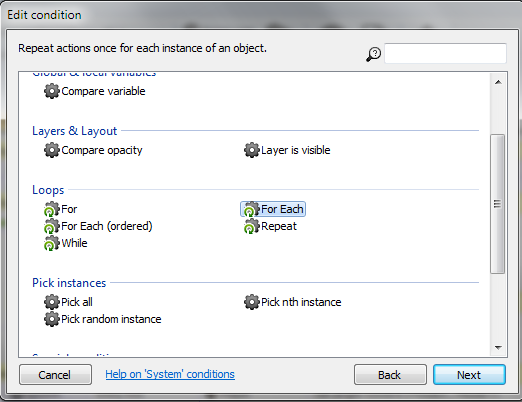This screenshot has width=522, height=402.
Task: Go Back to the previous step
Action: pos(390,375)
